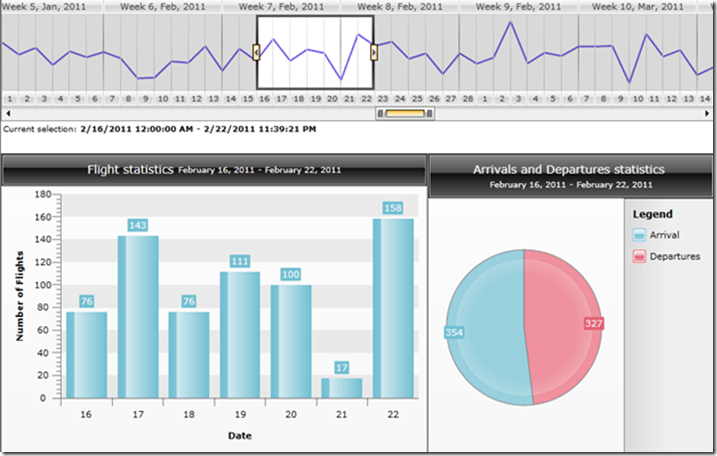Image resolution: width=717 pixels, height=456 pixels.
Task: Select the Week 8, Feb, 2011 header
Action: [400, 7]
